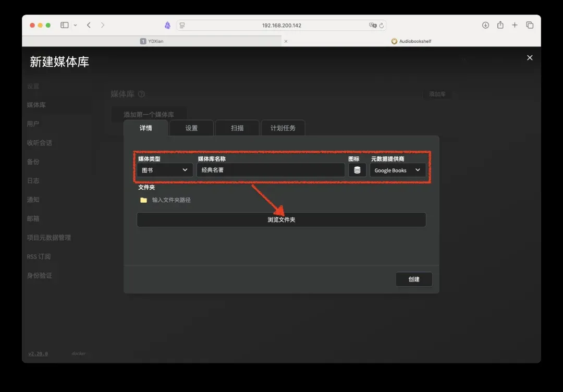The image size is (563, 392).
Task: Go back with Safari back arrow
Action: tap(89, 25)
